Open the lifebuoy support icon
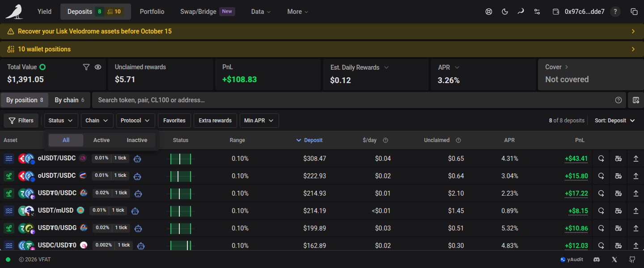Screen dimensions: 644x268 tap(489, 12)
